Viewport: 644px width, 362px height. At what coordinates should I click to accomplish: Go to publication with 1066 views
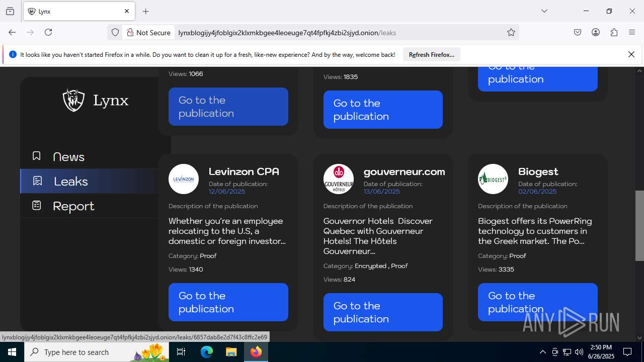click(x=228, y=107)
